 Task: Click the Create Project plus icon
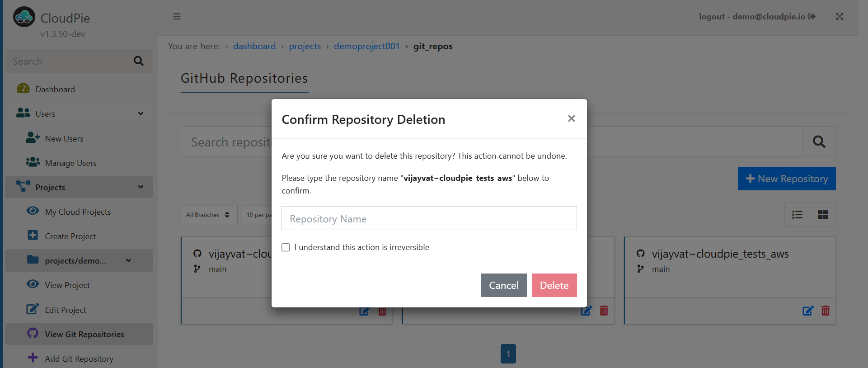(33, 235)
